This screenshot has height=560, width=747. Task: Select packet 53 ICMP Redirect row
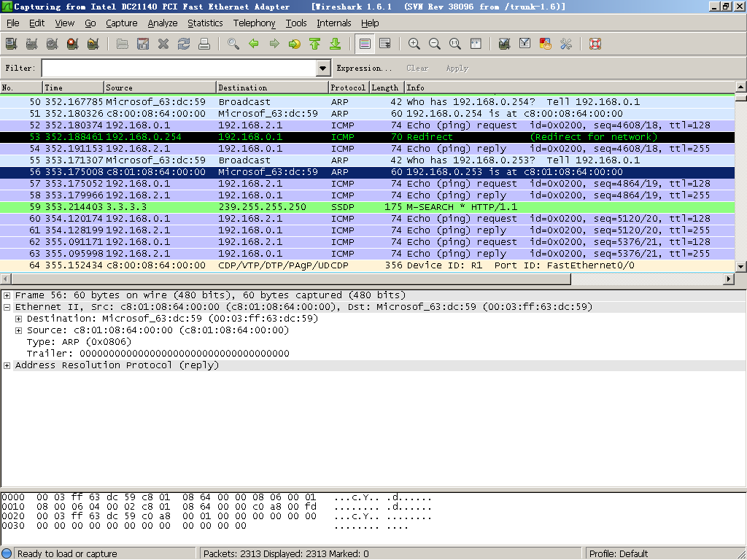click(x=368, y=137)
